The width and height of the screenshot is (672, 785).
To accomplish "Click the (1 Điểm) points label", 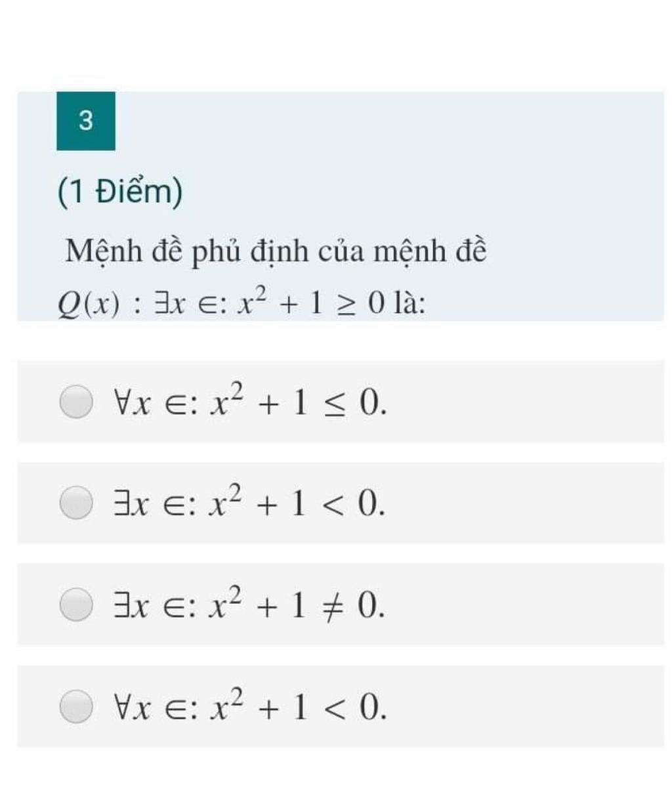I will [x=120, y=193].
